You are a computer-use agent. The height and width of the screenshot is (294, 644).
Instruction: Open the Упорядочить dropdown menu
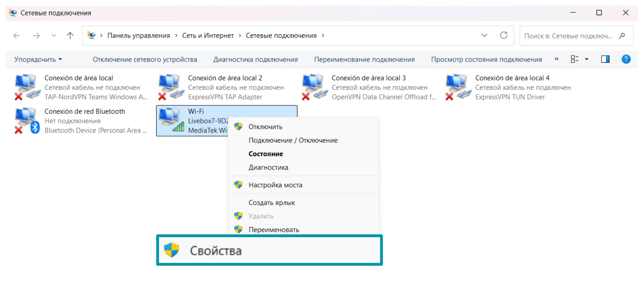point(38,59)
